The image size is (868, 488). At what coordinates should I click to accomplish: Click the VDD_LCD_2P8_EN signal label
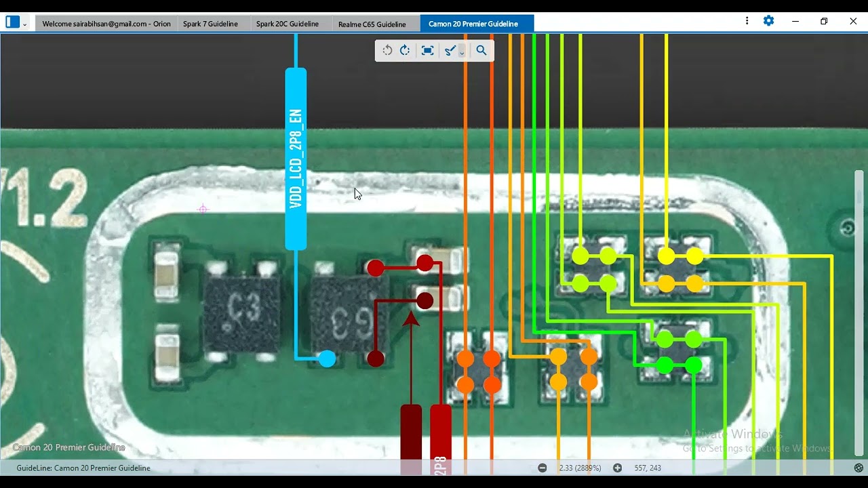pos(296,159)
